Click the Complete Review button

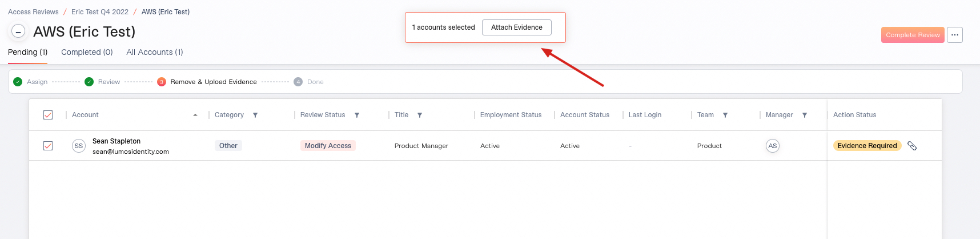click(913, 35)
